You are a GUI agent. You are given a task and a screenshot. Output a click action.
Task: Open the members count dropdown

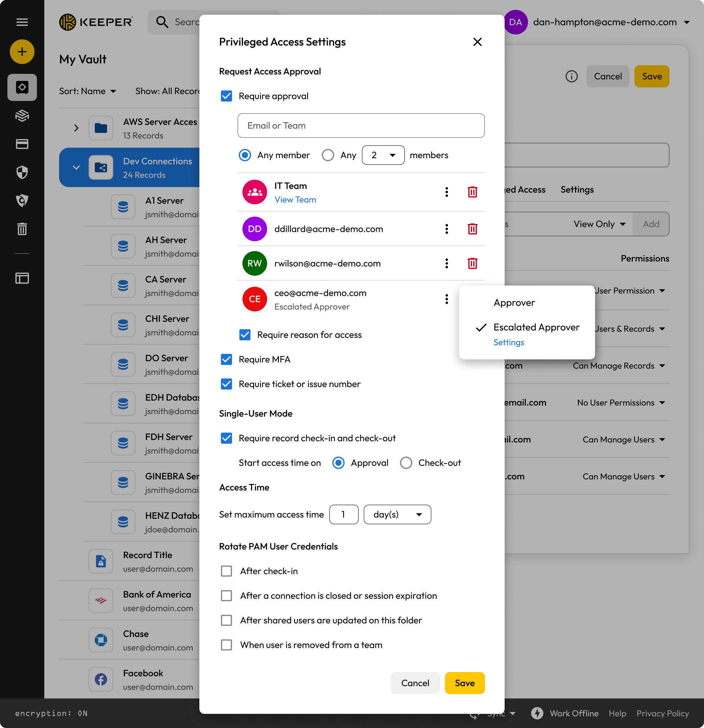(x=383, y=155)
